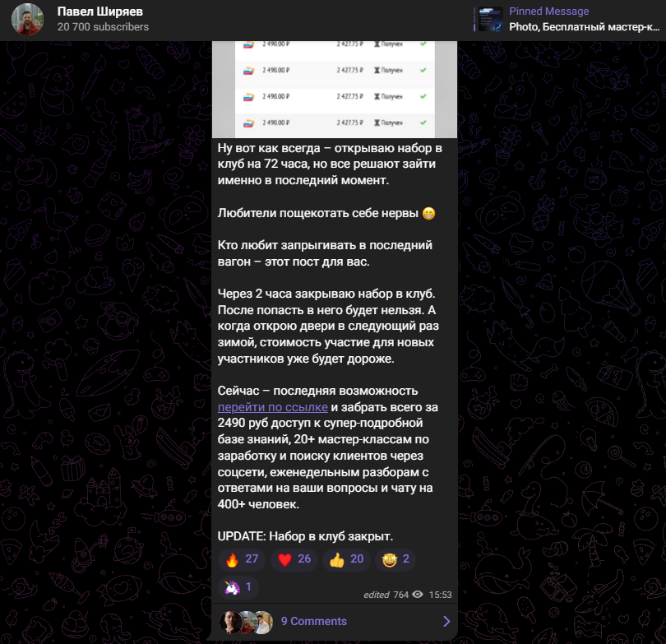The image size is (666, 644).
Task: Toggle the fire reaction with 27
Action: pyautogui.click(x=242, y=559)
